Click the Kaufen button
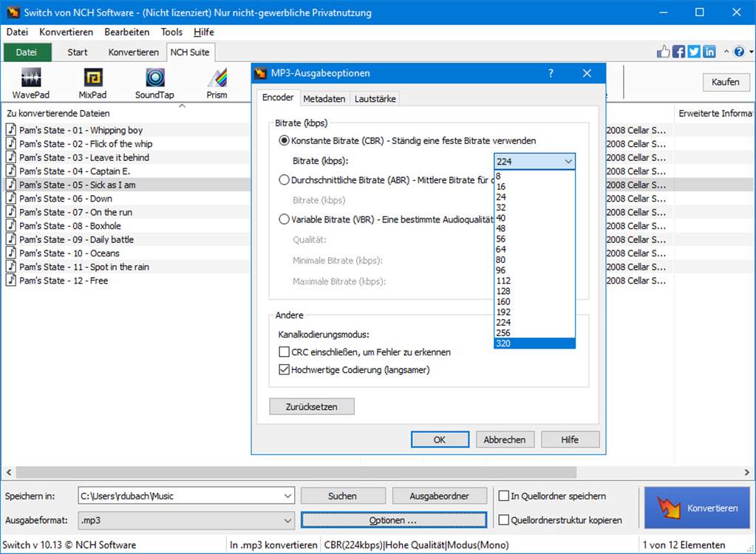 pos(726,82)
